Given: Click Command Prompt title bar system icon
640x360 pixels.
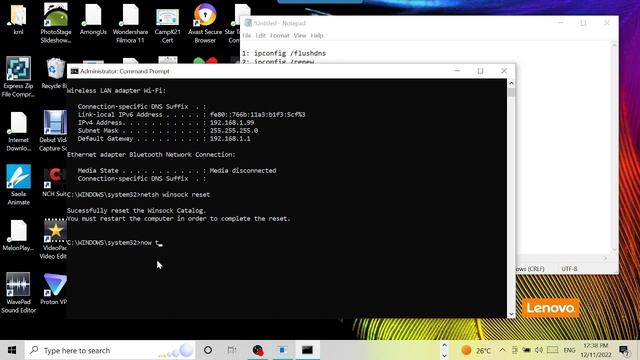Looking at the screenshot, I should (x=74, y=71).
